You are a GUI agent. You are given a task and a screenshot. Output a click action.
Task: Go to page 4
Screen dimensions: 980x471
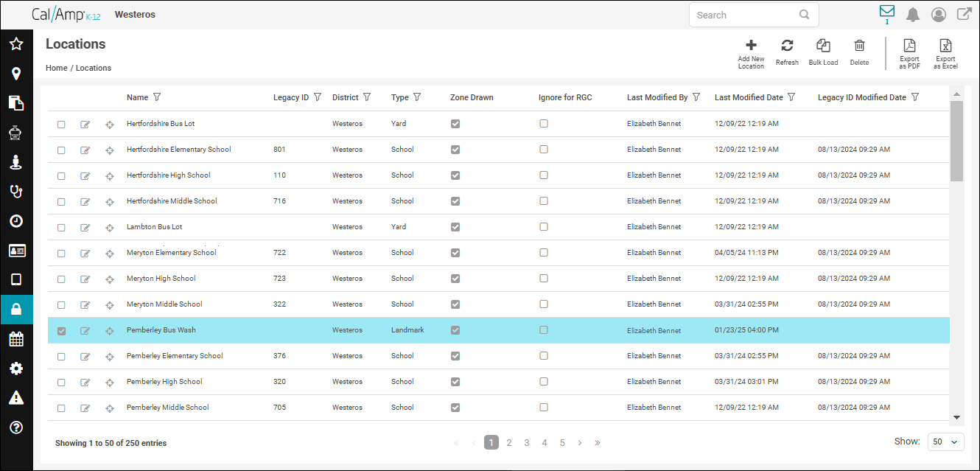tap(545, 442)
